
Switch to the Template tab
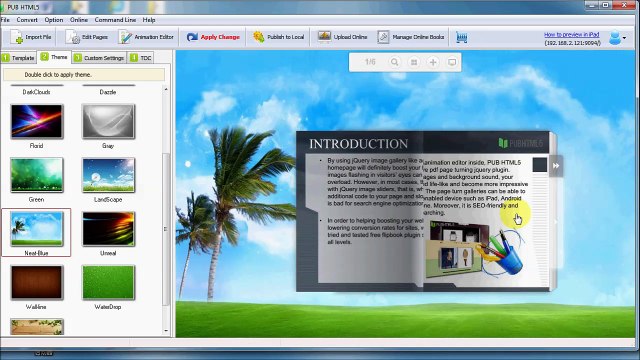(18, 58)
